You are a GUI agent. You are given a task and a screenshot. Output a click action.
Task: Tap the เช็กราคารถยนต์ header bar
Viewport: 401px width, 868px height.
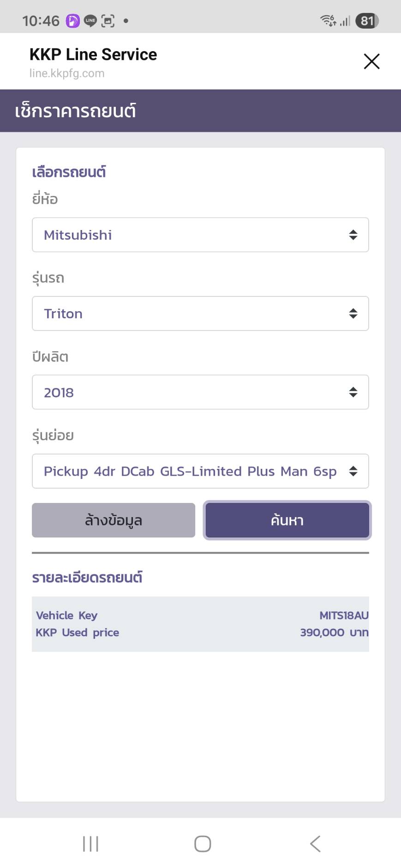(200, 111)
